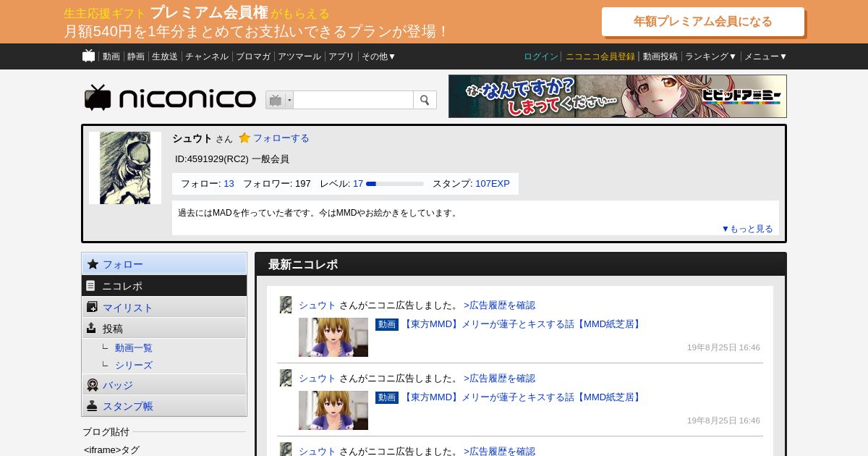The height and width of the screenshot is (456, 868).
Task: Open 静画 in the top navigation
Action: point(136,56)
